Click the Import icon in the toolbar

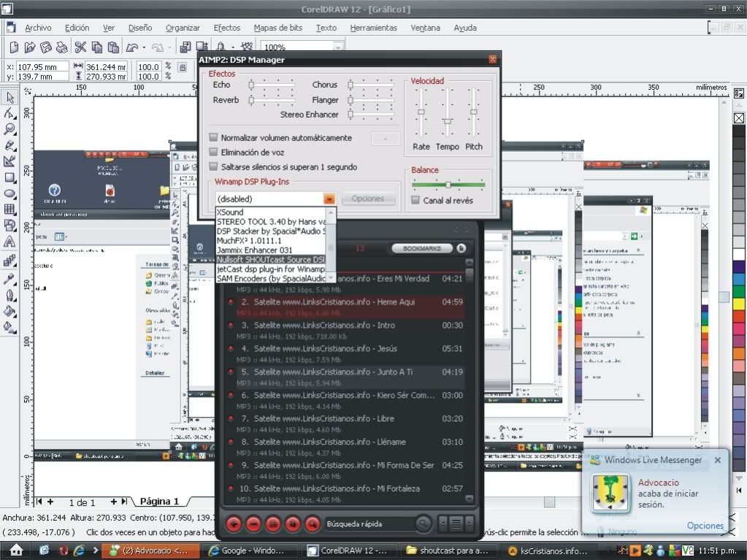click(x=185, y=47)
